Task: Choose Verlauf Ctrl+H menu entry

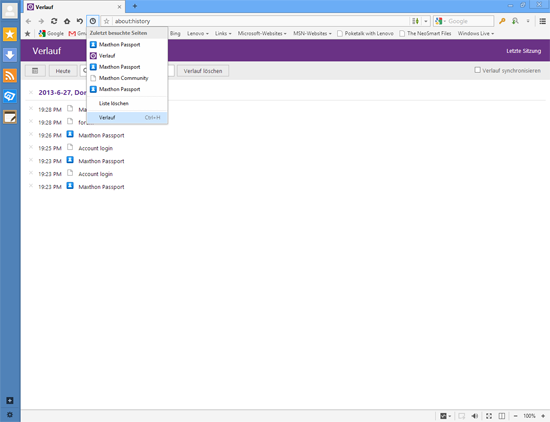Action: [127, 118]
